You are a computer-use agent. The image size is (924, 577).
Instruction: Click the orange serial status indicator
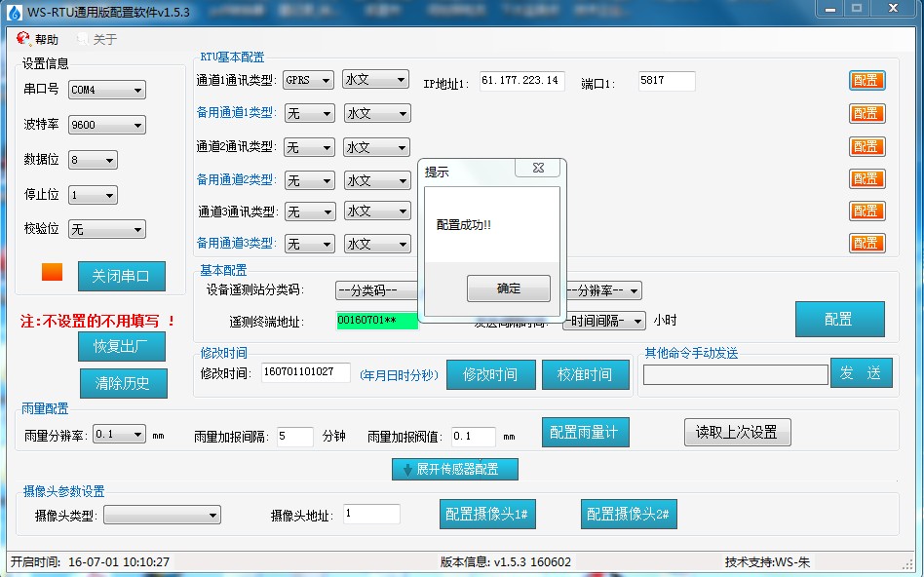(52, 272)
